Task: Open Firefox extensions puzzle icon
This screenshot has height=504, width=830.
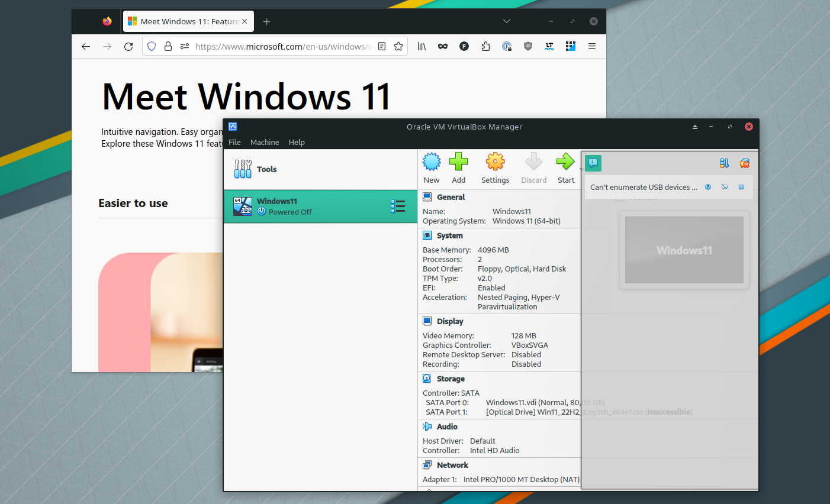Action: click(485, 46)
